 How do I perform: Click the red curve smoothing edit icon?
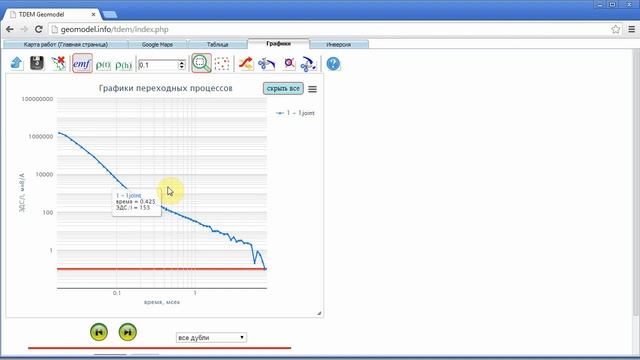246,64
